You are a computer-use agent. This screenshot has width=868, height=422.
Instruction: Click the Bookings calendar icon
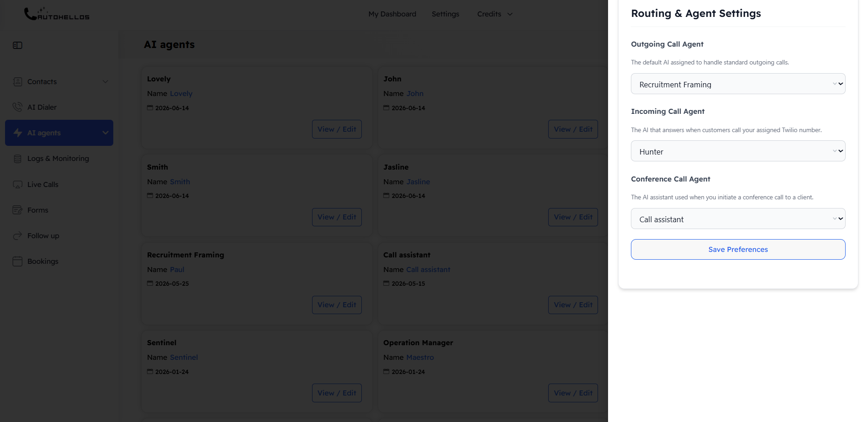(17, 262)
